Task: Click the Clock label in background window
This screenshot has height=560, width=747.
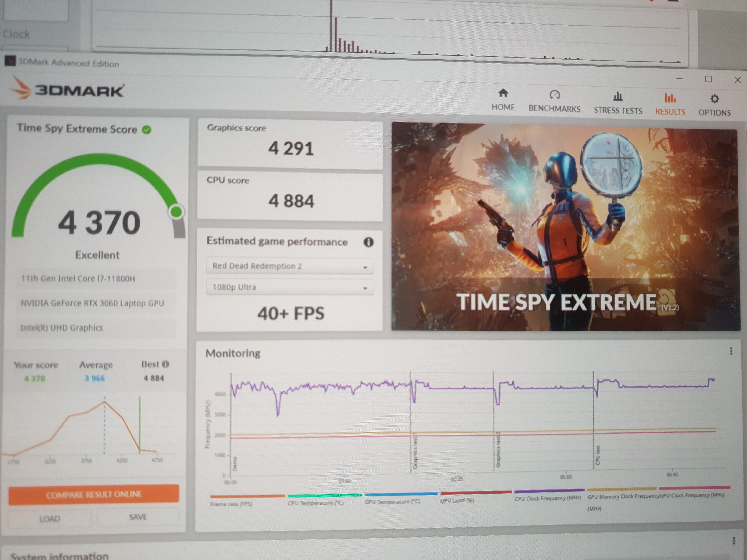Action: [x=16, y=34]
